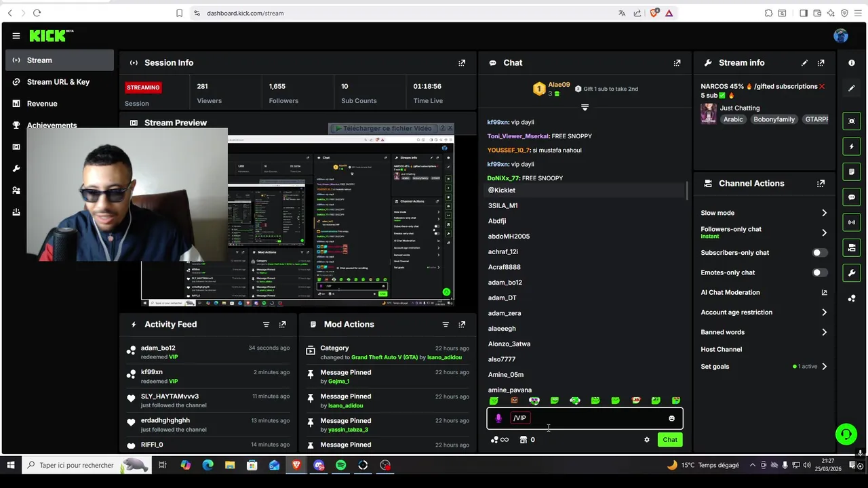Click the info icon in right rail
This screenshot has width=868, height=488.
(852, 62)
